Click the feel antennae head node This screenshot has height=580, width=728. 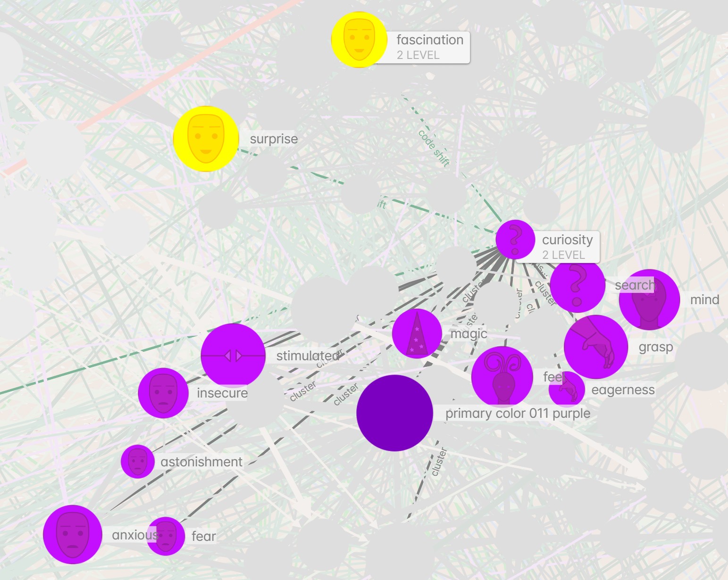(502, 377)
